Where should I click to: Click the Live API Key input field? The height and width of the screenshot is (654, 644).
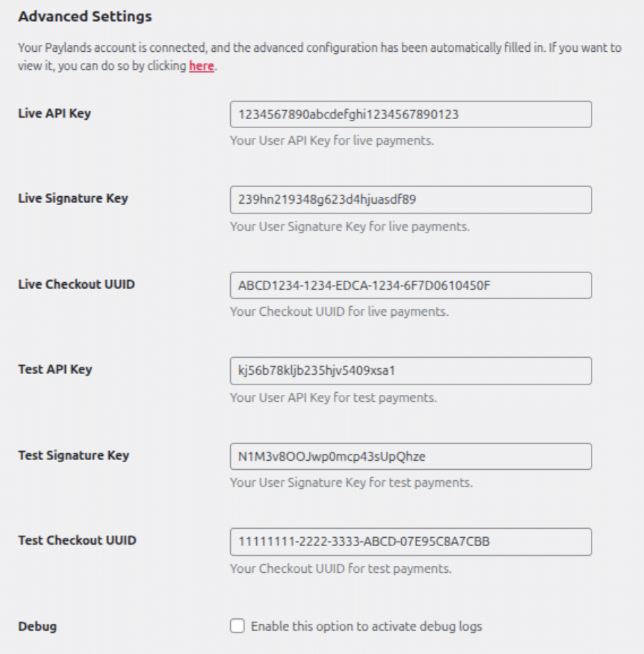[410, 114]
